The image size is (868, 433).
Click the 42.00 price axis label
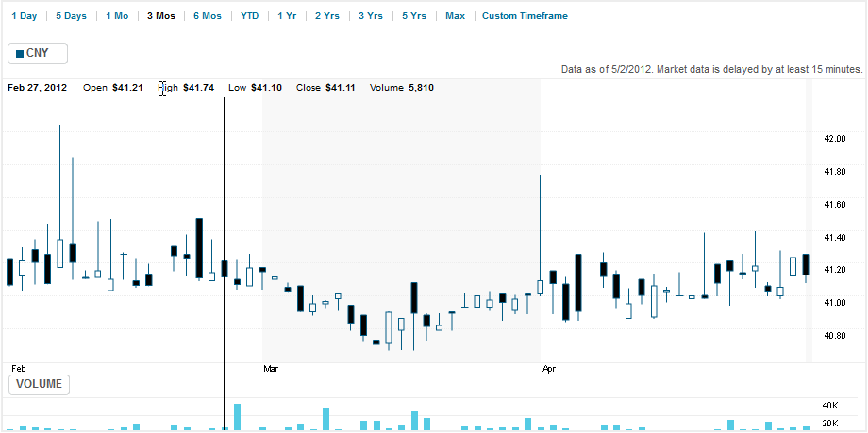click(x=835, y=139)
